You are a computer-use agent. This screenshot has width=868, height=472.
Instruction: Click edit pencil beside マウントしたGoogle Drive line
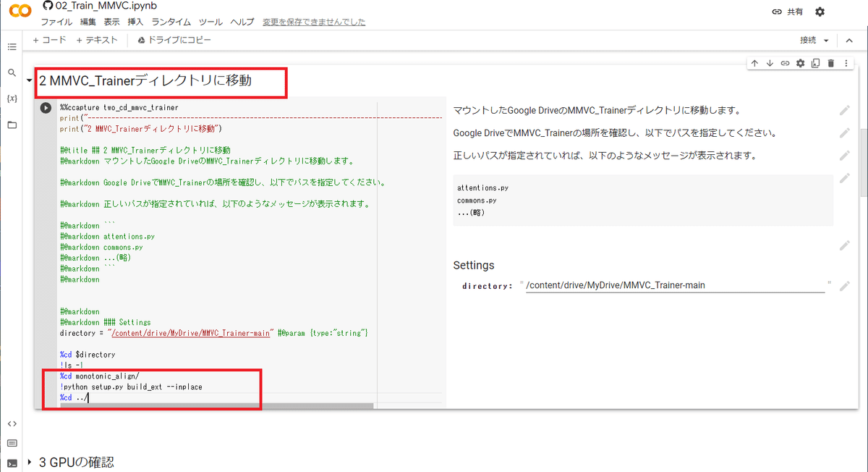click(x=844, y=110)
